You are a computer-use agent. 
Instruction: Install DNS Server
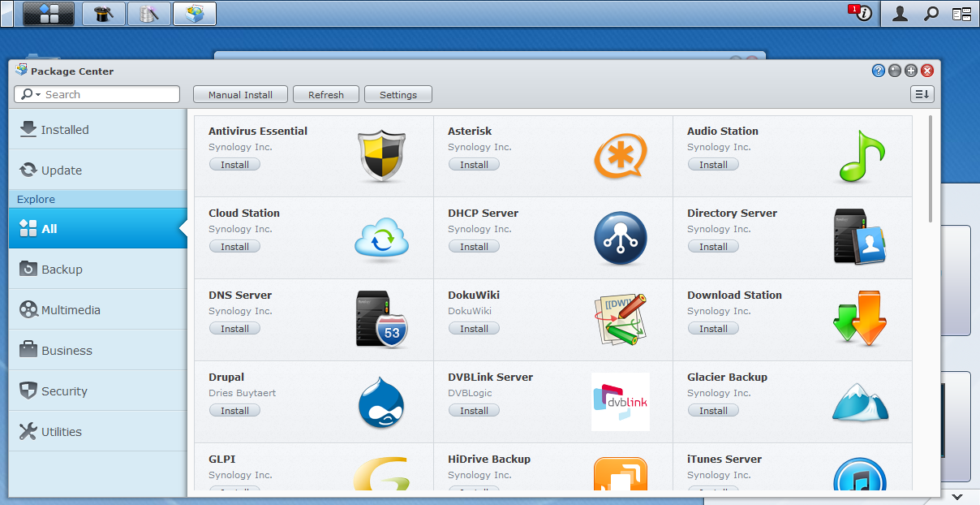234,328
